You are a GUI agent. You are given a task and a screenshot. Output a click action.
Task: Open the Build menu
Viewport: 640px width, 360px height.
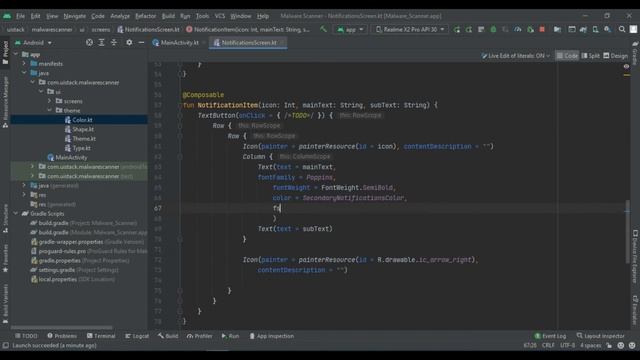tap(168, 16)
